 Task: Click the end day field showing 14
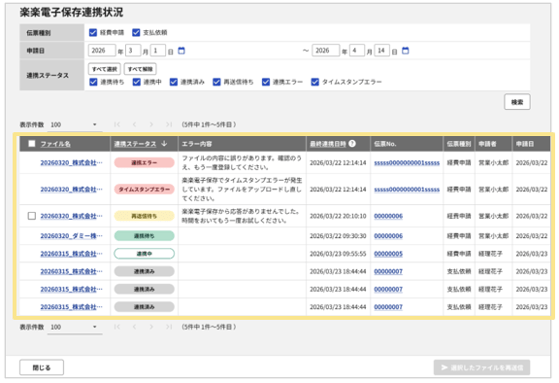[382, 51]
